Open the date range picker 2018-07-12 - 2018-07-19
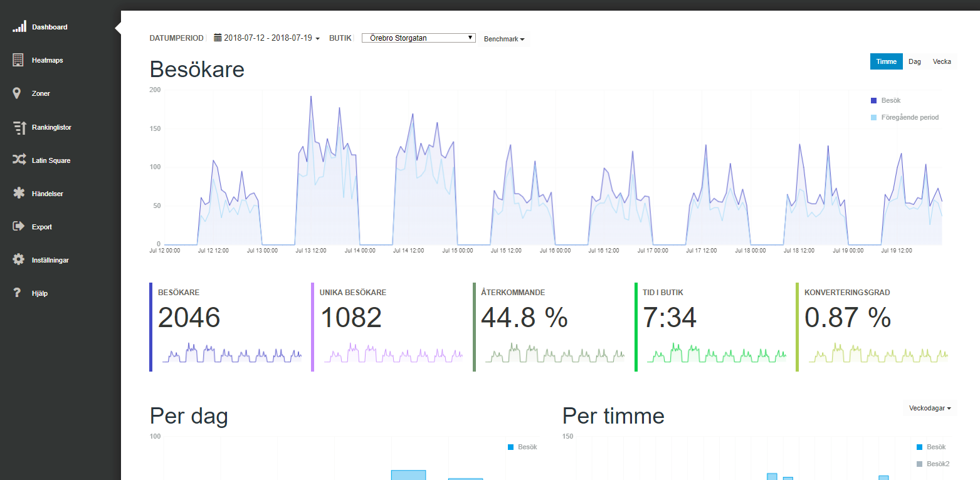The height and width of the screenshot is (480, 980). click(x=267, y=38)
